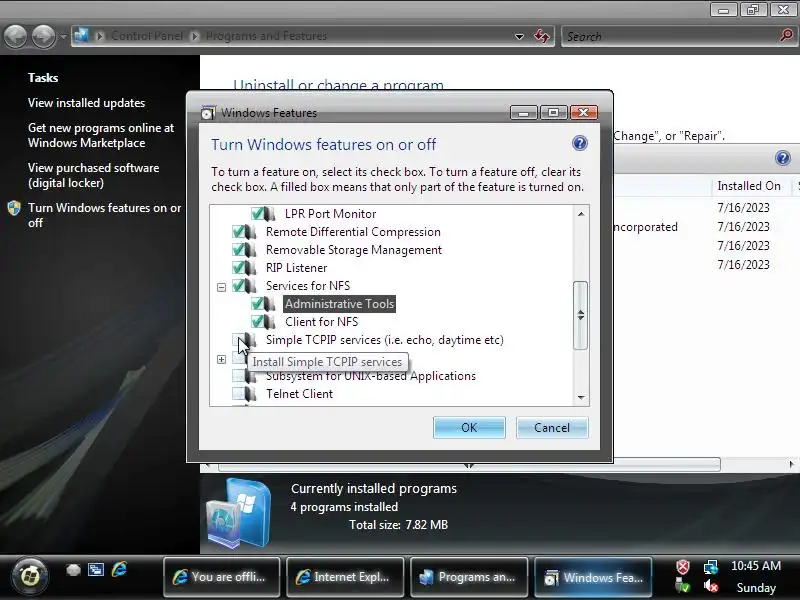
Task: Cancel the Windows Features dialog
Action: pyautogui.click(x=552, y=428)
